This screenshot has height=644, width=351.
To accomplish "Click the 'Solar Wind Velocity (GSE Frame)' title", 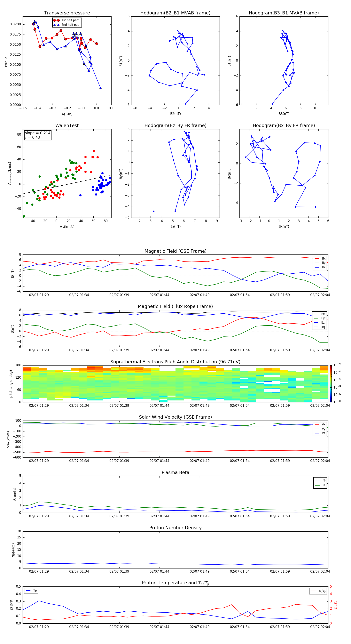I will pos(175,417).
